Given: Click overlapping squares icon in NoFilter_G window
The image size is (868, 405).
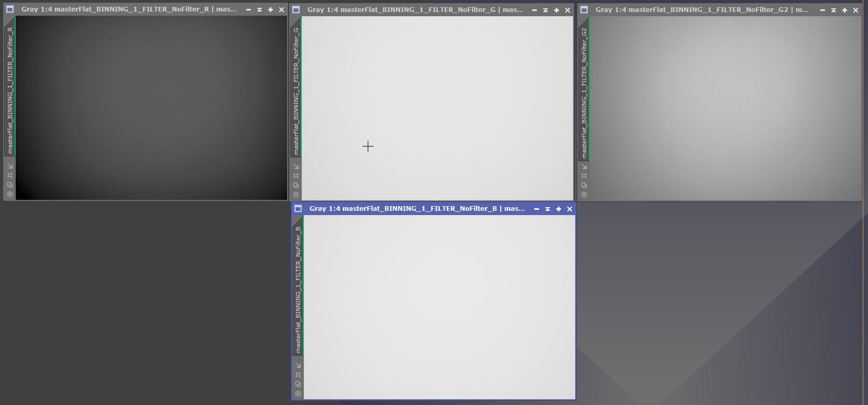Looking at the screenshot, I should 296,185.
